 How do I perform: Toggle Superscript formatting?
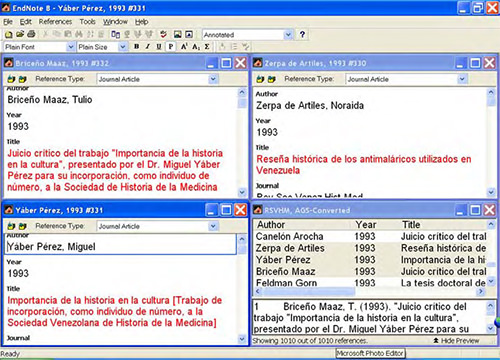coord(184,47)
